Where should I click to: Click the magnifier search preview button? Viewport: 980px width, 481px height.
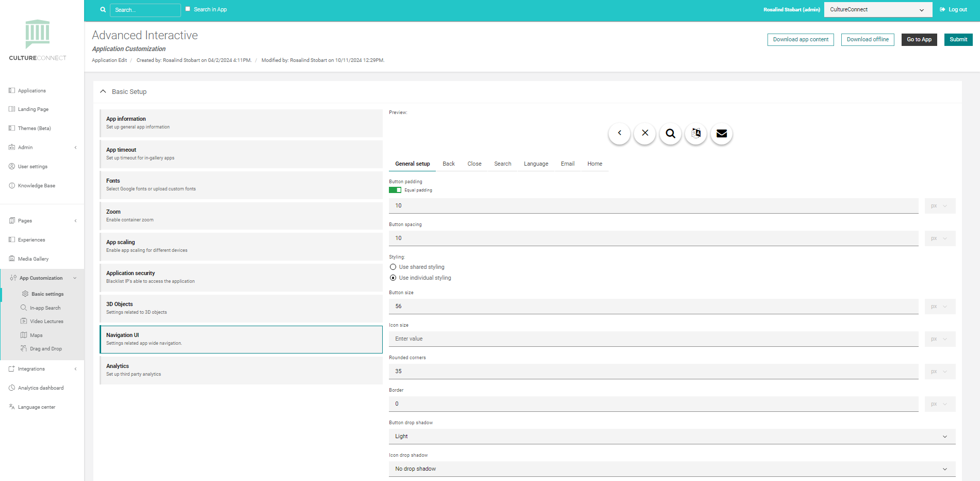tap(671, 133)
